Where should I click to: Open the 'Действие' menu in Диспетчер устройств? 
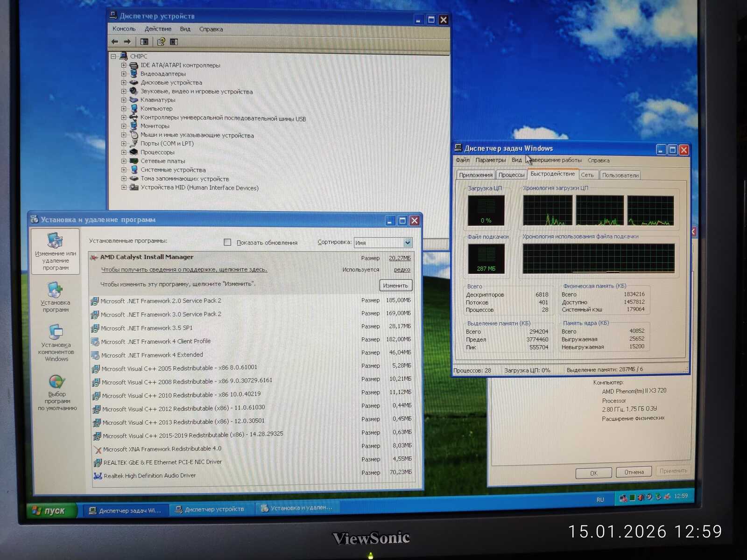[x=158, y=29]
